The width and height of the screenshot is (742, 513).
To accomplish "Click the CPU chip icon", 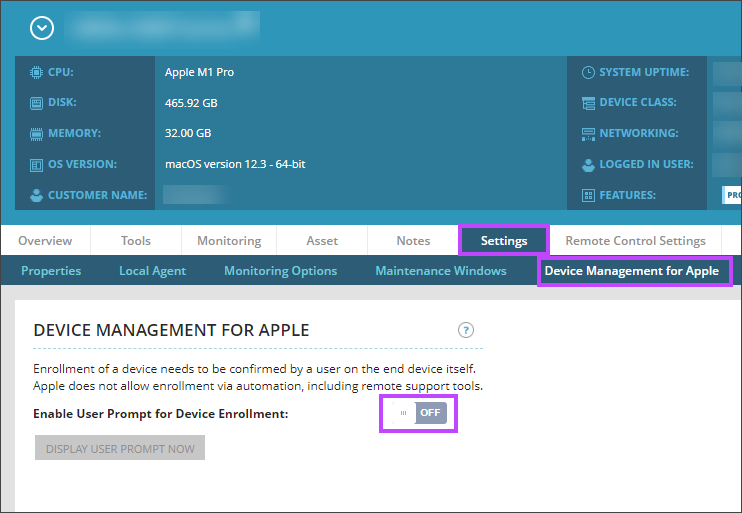I will tap(36, 72).
